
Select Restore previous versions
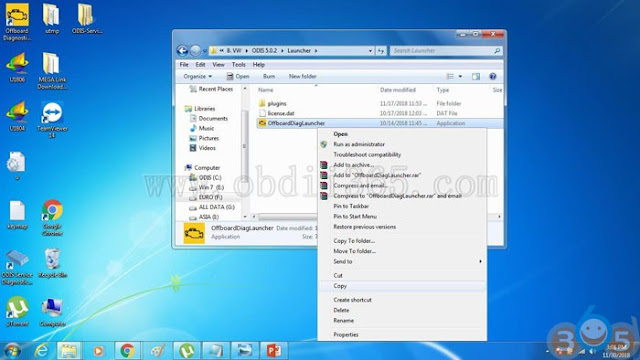402,227
